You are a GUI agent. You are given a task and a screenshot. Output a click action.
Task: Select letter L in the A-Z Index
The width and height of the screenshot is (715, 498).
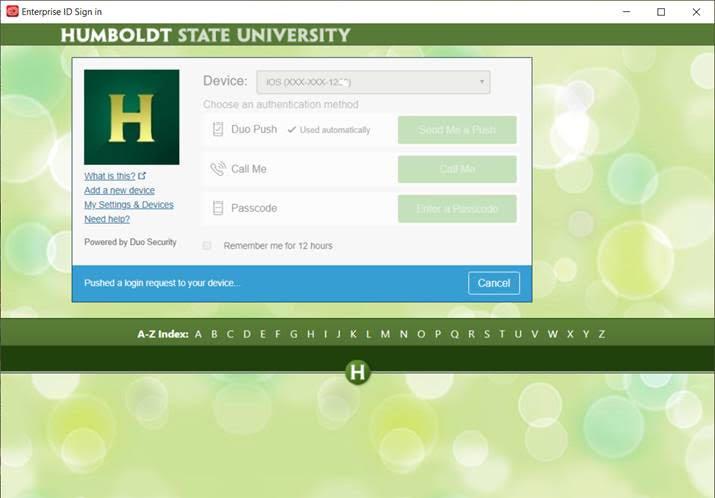[x=368, y=334]
